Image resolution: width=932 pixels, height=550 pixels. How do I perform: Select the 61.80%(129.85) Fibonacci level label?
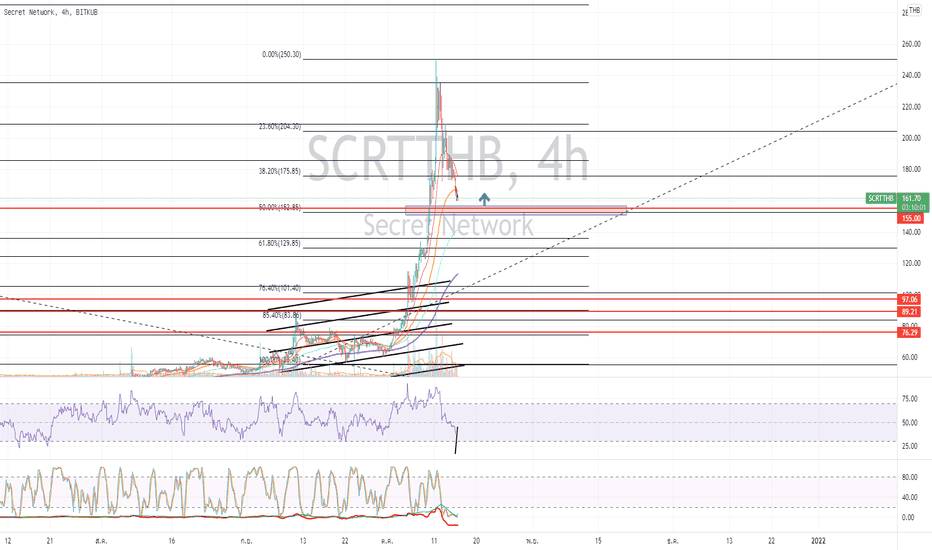coord(280,243)
